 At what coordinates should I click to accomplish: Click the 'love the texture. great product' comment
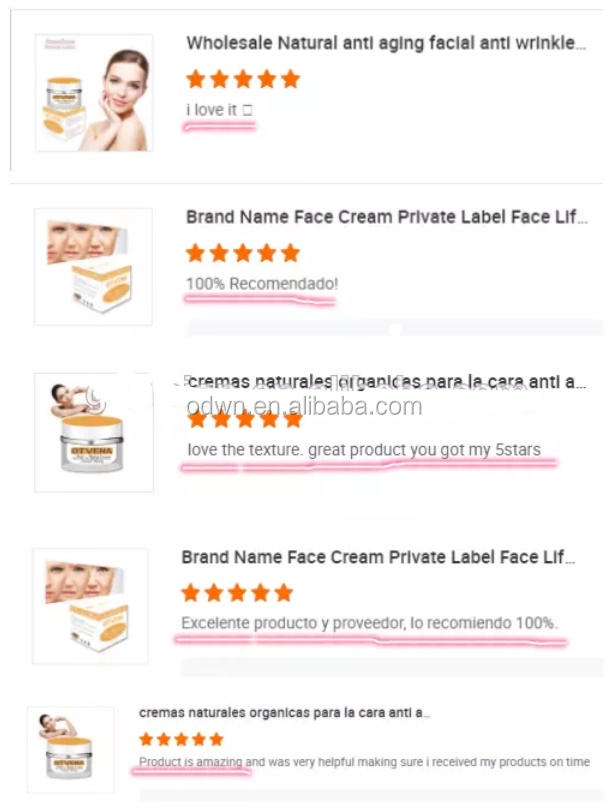pos(363,450)
